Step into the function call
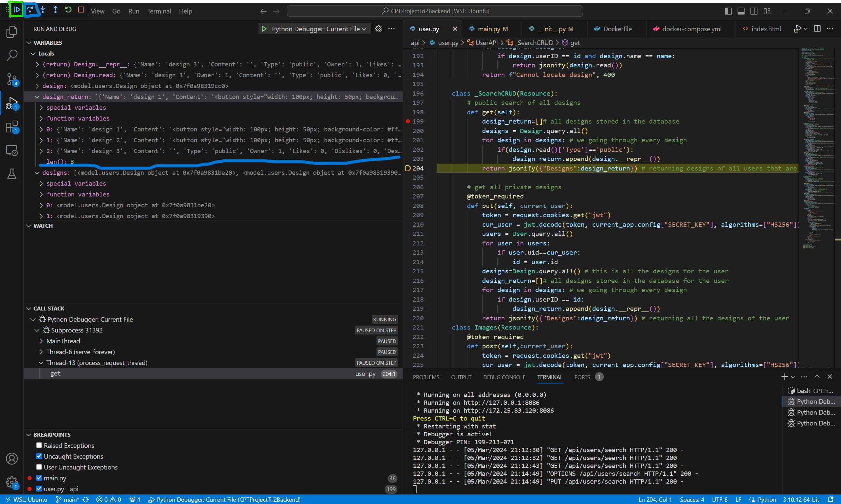The image size is (841, 504). 43,10
